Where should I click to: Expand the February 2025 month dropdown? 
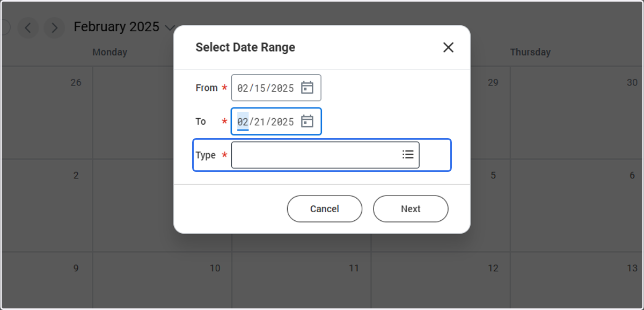click(170, 27)
